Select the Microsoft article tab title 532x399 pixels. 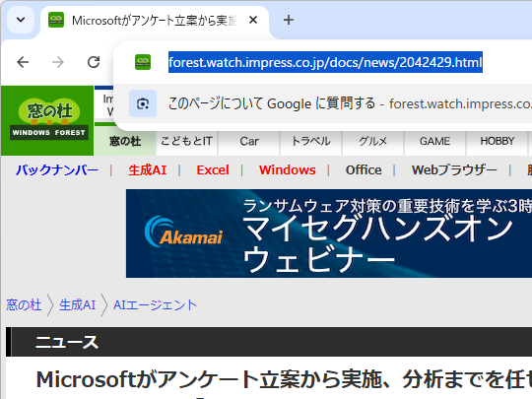pos(155,21)
